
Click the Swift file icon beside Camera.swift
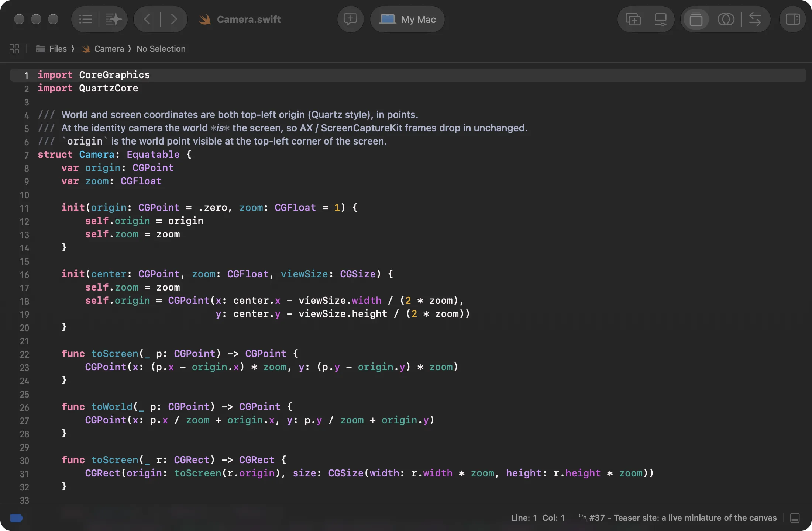pyautogui.click(x=204, y=19)
